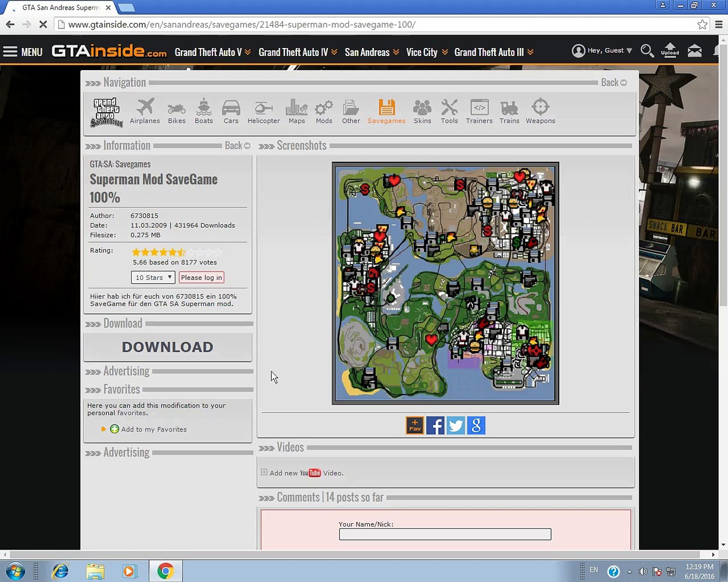Open the Bikes category icon
Image resolution: width=728 pixels, height=582 pixels.
176,112
